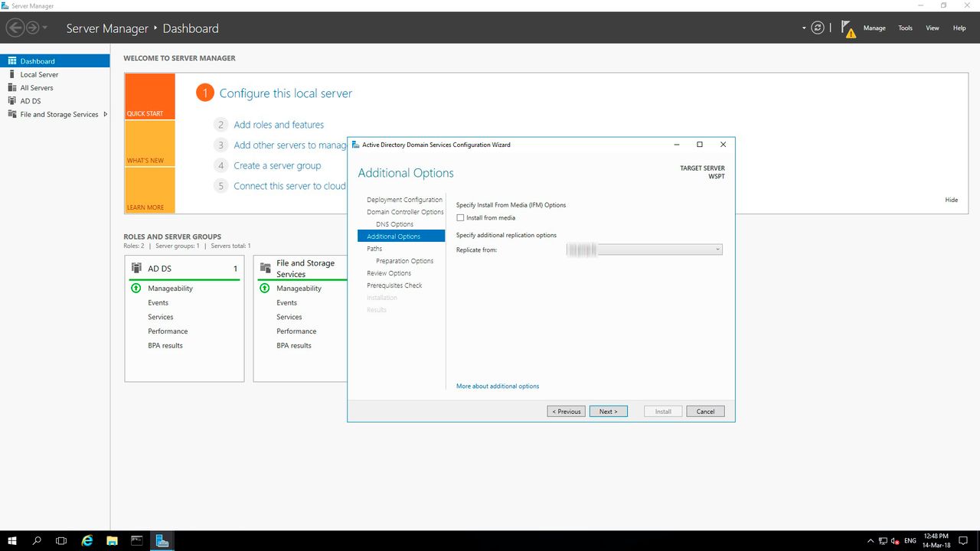
Task: Open Command Prompt from the taskbar
Action: coord(137,540)
